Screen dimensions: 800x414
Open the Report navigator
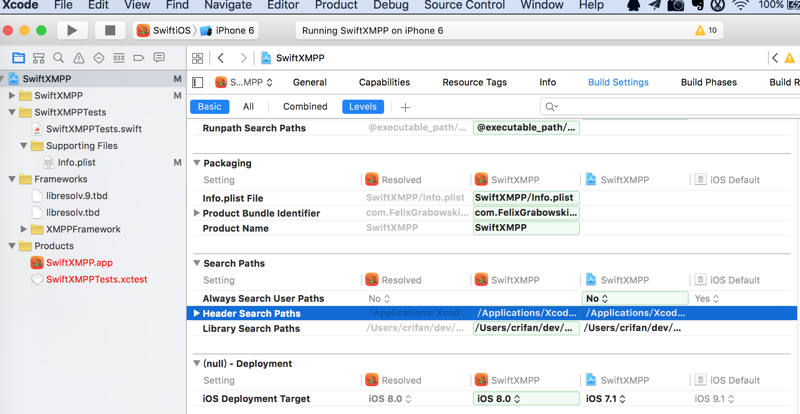point(159,58)
